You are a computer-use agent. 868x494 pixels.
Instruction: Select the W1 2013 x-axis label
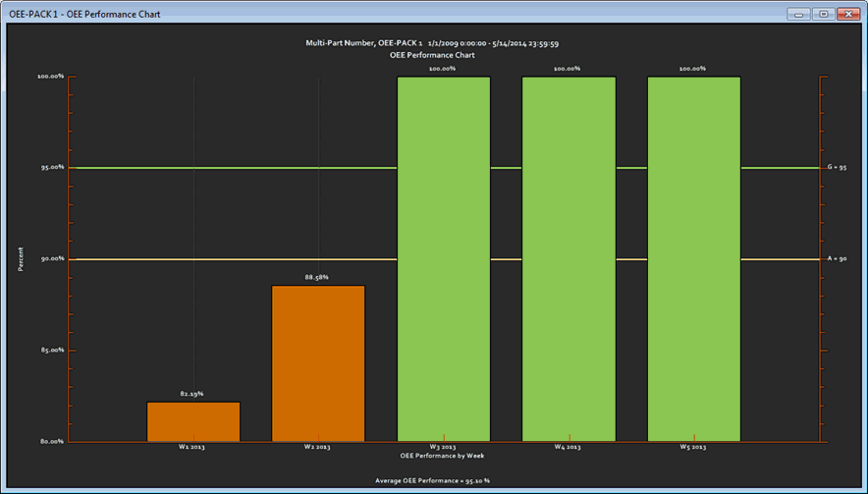point(191,448)
